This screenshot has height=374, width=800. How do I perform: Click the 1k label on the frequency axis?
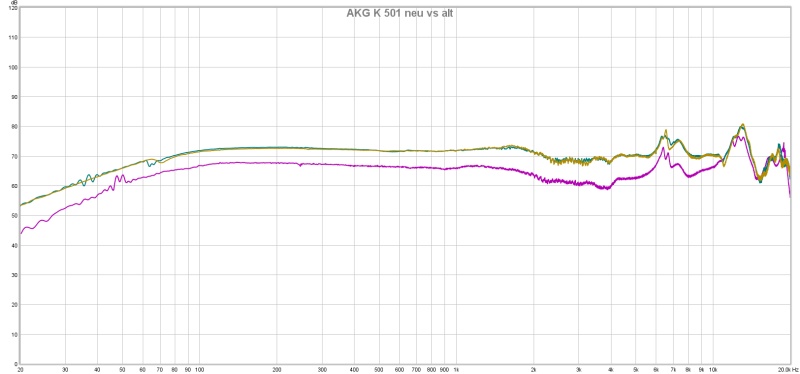click(x=457, y=369)
